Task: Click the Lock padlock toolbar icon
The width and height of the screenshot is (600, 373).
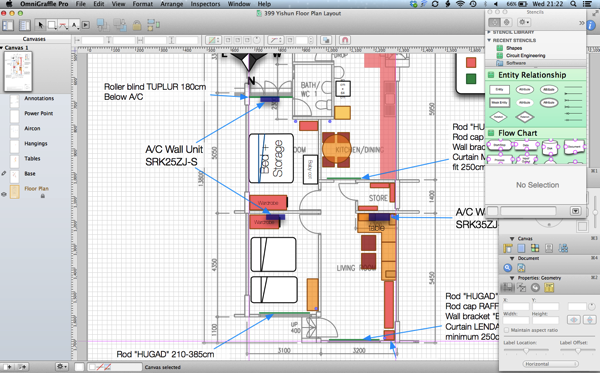Action: point(137,25)
